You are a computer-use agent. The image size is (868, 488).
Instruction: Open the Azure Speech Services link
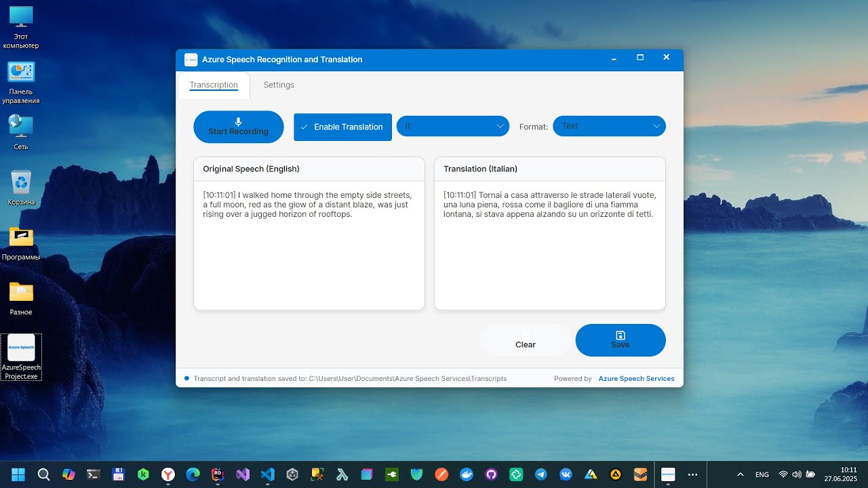636,379
